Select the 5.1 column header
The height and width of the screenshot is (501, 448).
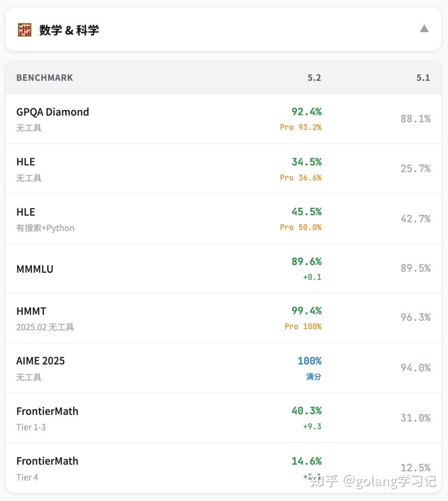click(423, 78)
